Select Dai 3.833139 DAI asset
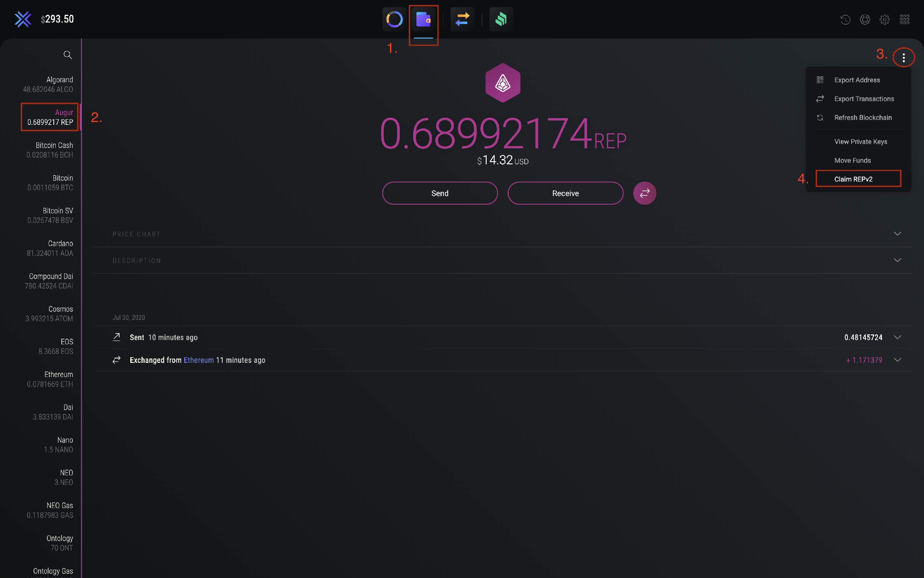Screen dimensions: 924x578 (53, 412)
